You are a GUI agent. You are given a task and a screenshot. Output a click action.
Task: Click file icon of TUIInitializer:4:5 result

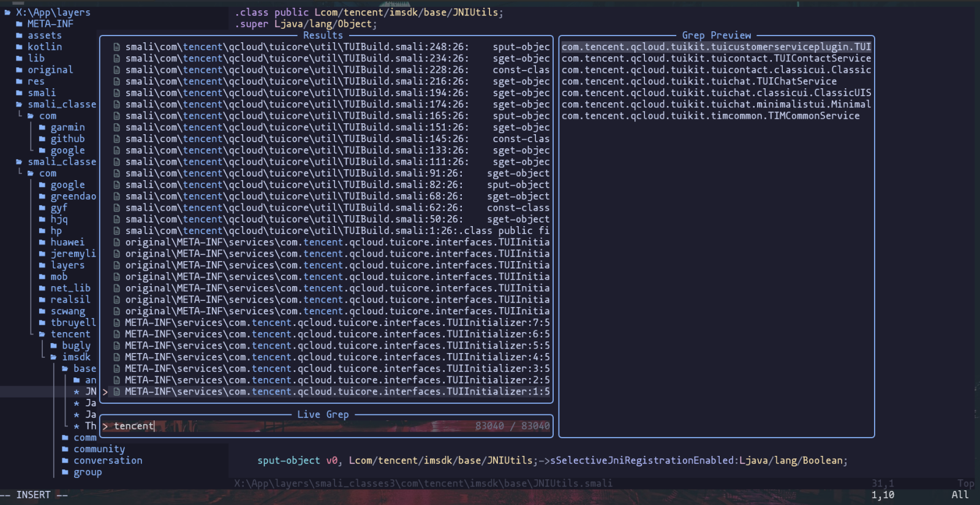click(116, 357)
